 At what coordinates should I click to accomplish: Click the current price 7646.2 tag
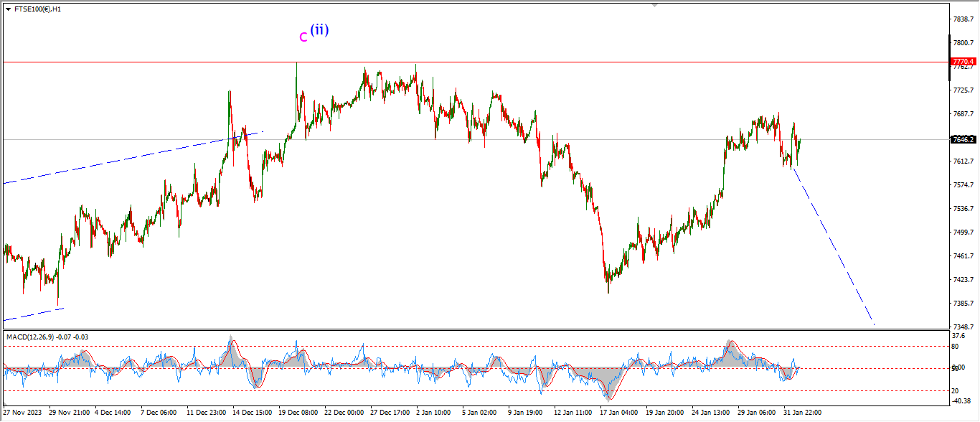pos(962,139)
